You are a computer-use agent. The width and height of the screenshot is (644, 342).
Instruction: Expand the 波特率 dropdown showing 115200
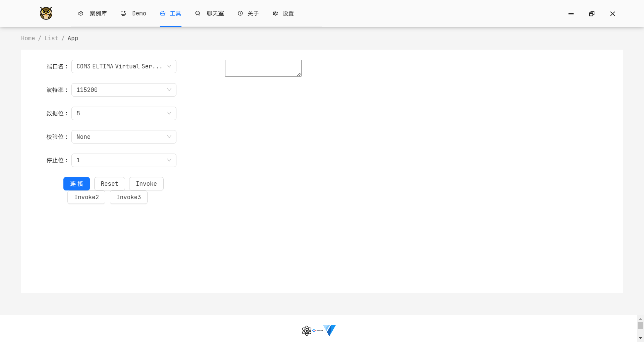pyautogui.click(x=123, y=90)
